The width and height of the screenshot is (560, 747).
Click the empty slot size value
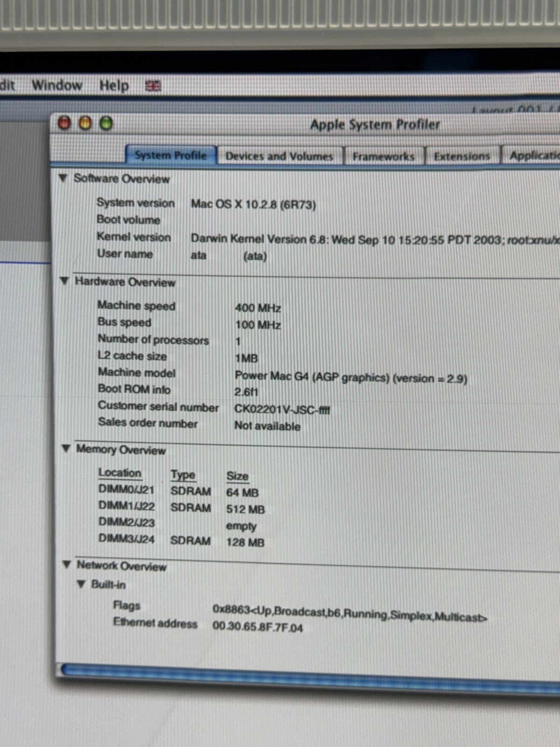pos(241,526)
